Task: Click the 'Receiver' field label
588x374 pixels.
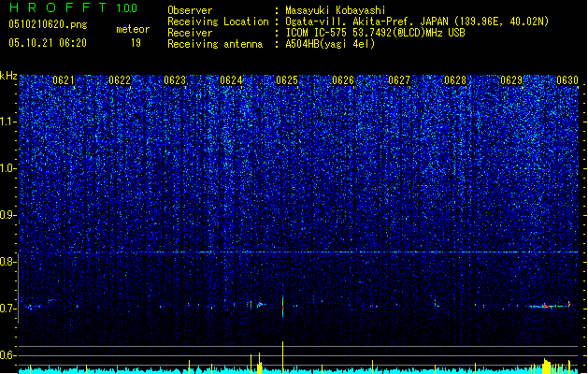Action: pos(190,33)
